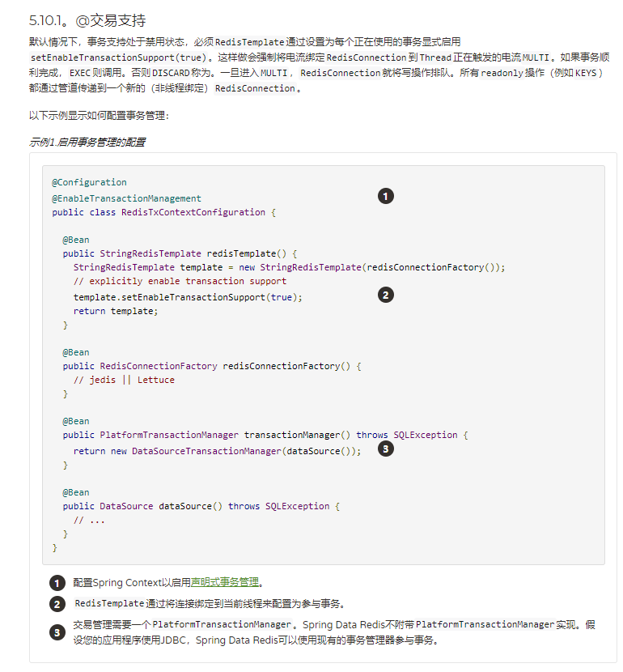The image size is (623, 672).
Task: Click legend badge 1 before 配置Spring Context
Action: pyautogui.click(x=57, y=583)
